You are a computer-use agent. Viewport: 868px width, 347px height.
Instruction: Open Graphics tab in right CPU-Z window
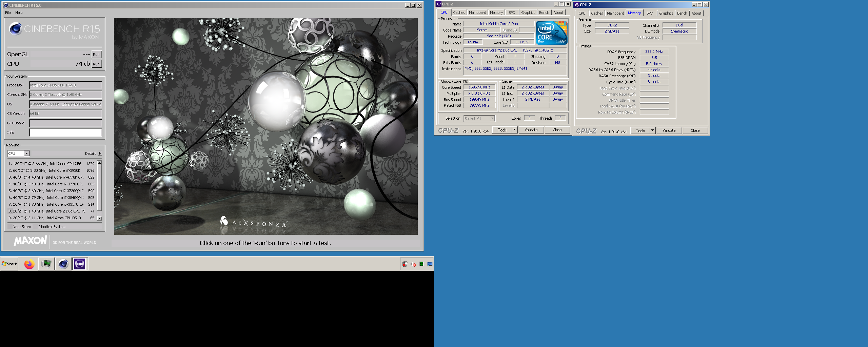tap(666, 13)
